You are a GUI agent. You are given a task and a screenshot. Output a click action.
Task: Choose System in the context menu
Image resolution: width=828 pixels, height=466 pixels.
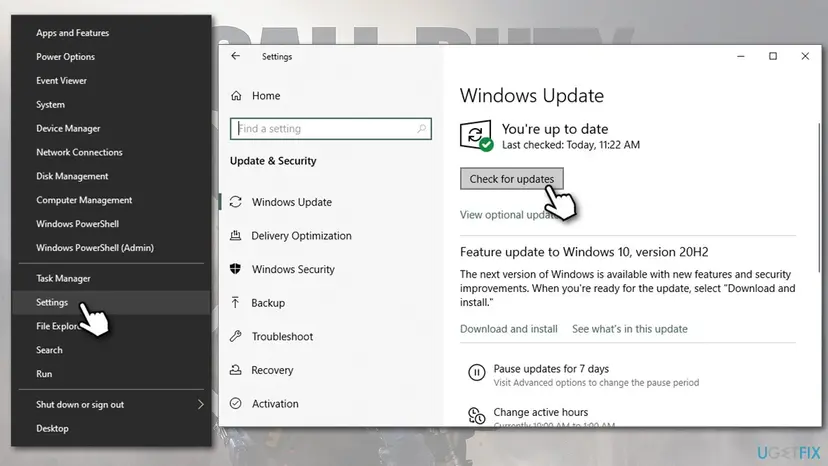pos(51,105)
